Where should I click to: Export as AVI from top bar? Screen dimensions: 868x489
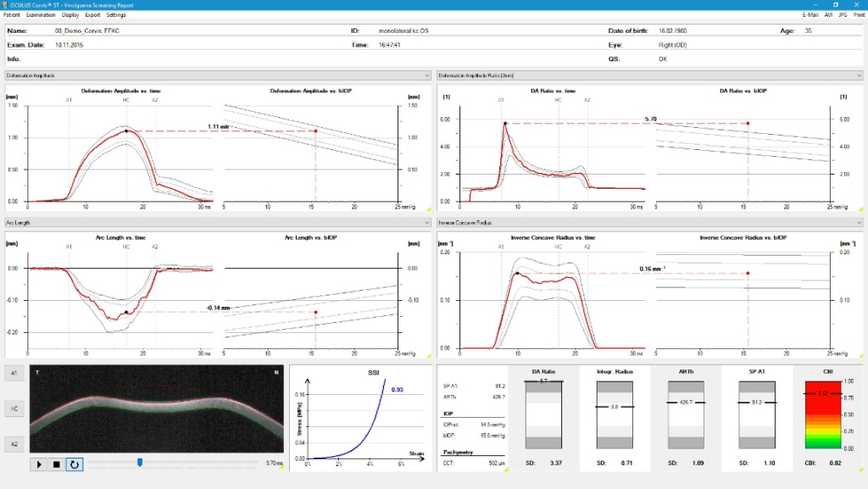[830, 15]
